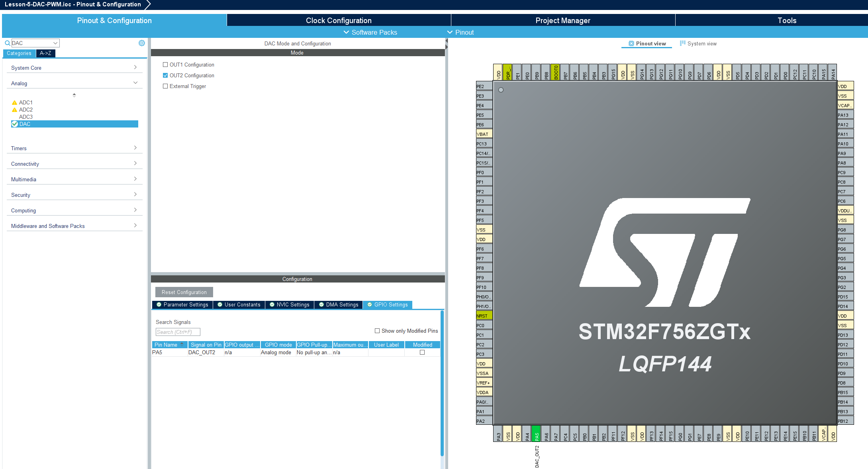Click the search magnifier icon
This screenshot has width=868, height=469.
coord(7,43)
